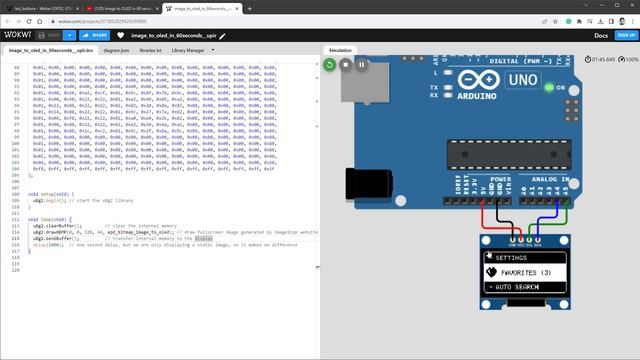Click the void setup(void) line
This screenshot has height=360, width=640.
point(51,194)
